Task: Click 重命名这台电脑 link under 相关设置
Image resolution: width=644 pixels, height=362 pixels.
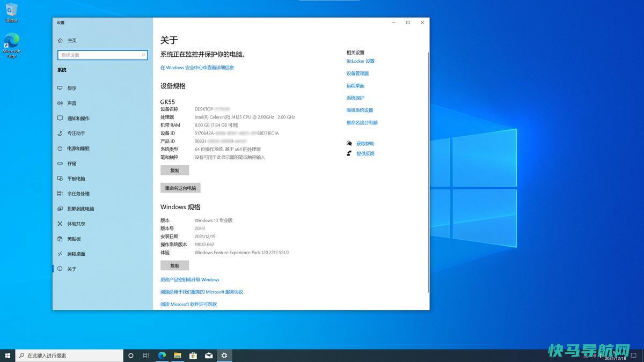Action: pyautogui.click(x=362, y=123)
